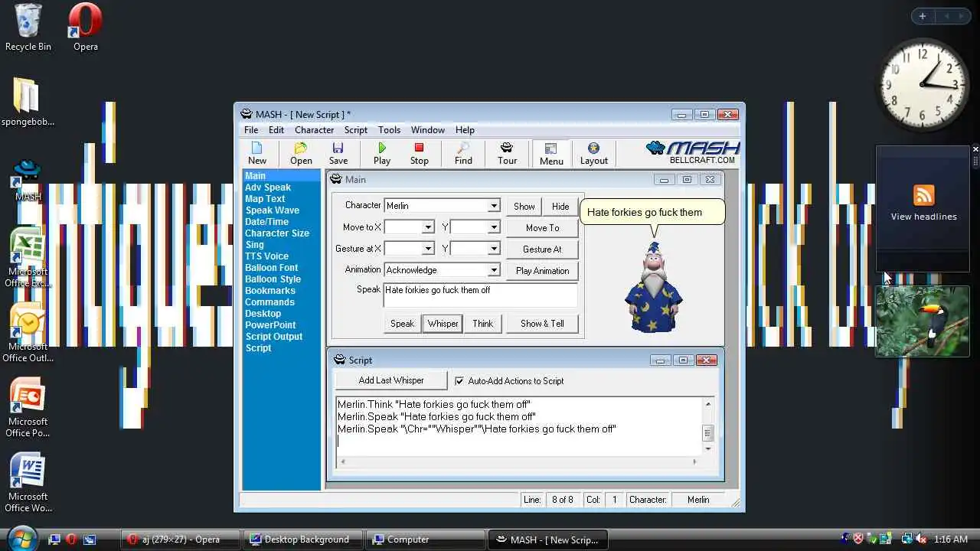Open the Window menu
Viewport: 980px width, 551px height.
[x=427, y=130]
